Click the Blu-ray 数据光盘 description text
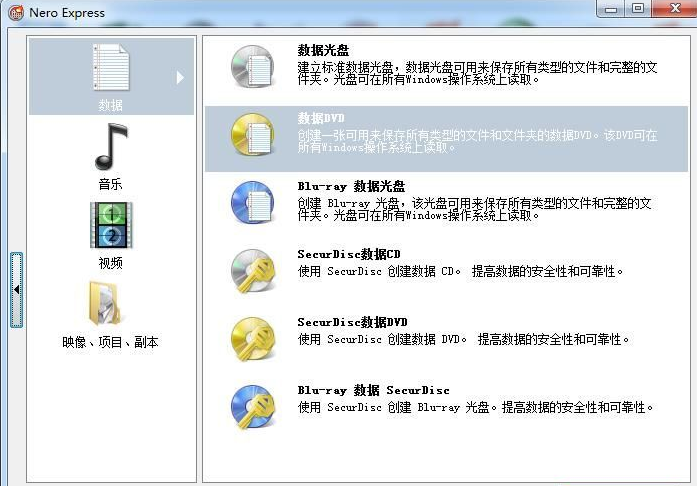This screenshot has height=486, width=697. 474,209
